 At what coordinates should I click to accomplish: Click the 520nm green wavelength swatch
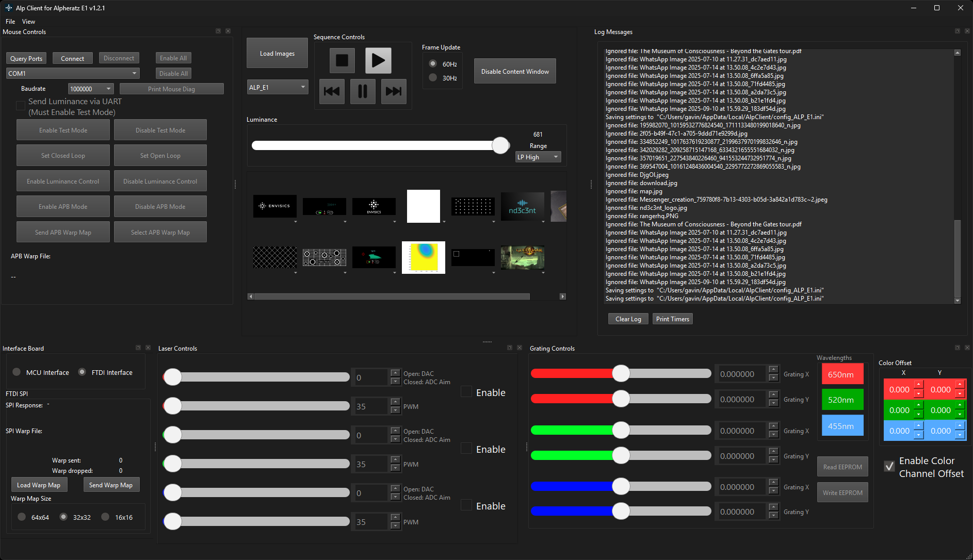click(x=842, y=400)
